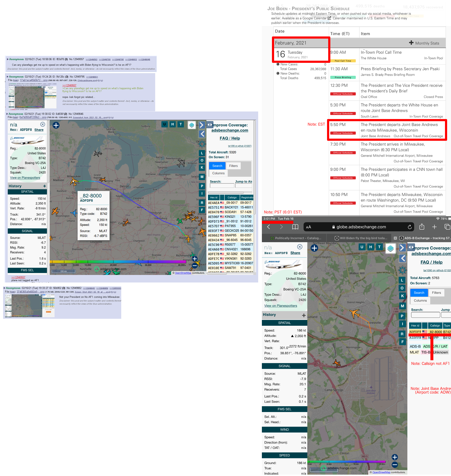Viewport: 451px width, 476px height.
Task: Open View on Planespotters link in the iPad panel
Action: 280,306
